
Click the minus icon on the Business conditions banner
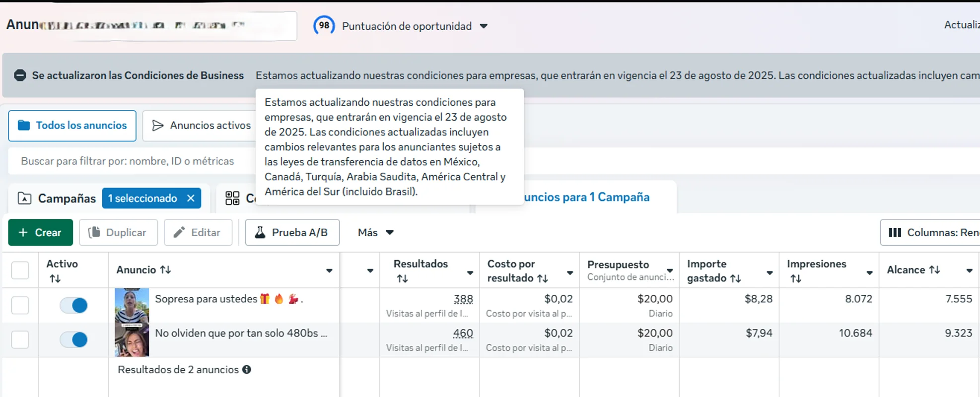tap(20, 75)
